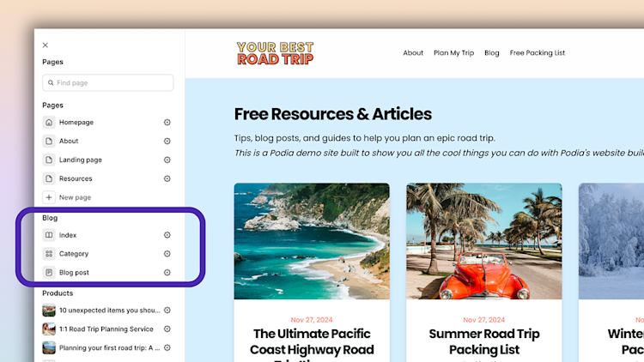This screenshot has width=644, height=362.
Task: Visit the Free Packing List link
Action: click(538, 53)
